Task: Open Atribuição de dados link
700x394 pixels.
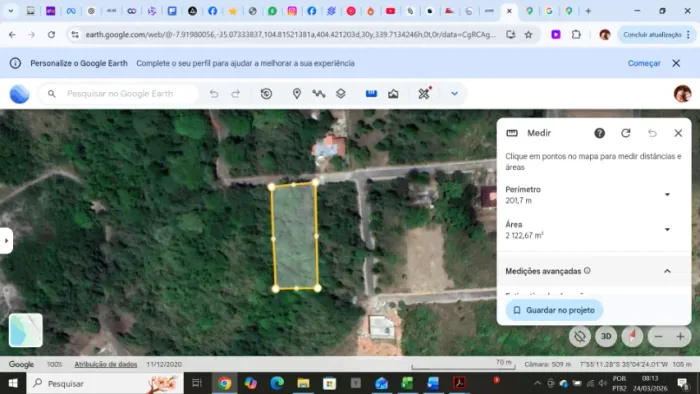Action: click(x=106, y=364)
